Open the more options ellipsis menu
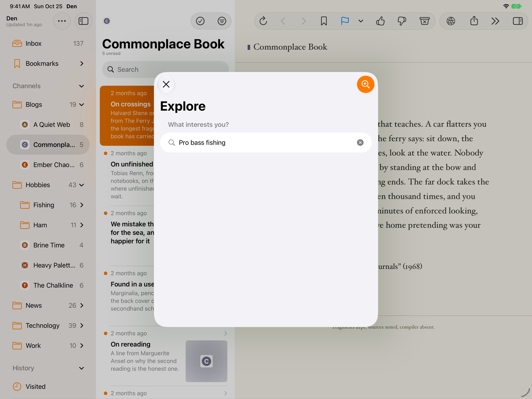 (x=62, y=21)
